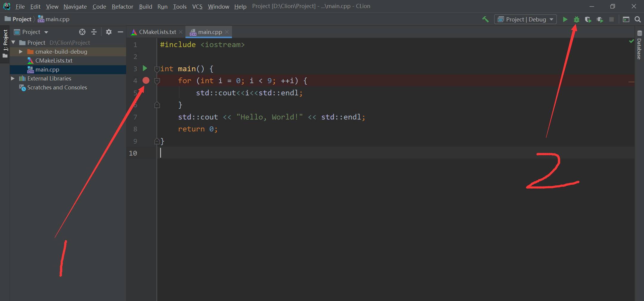Viewport: 644px width, 301px height.
Task: Click the CLion logo icon
Action: click(7, 6)
